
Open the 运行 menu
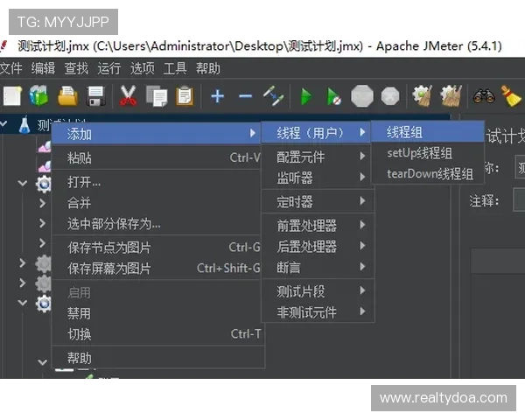tap(109, 68)
